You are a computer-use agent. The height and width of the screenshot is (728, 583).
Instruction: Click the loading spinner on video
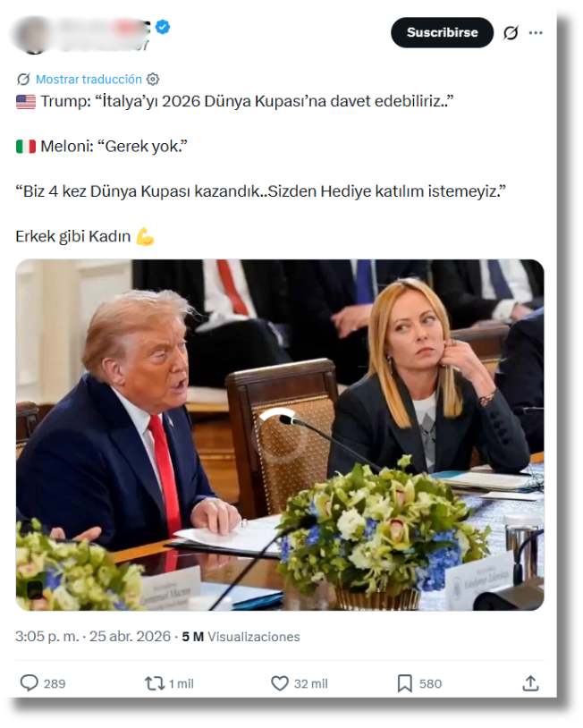(280, 436)
